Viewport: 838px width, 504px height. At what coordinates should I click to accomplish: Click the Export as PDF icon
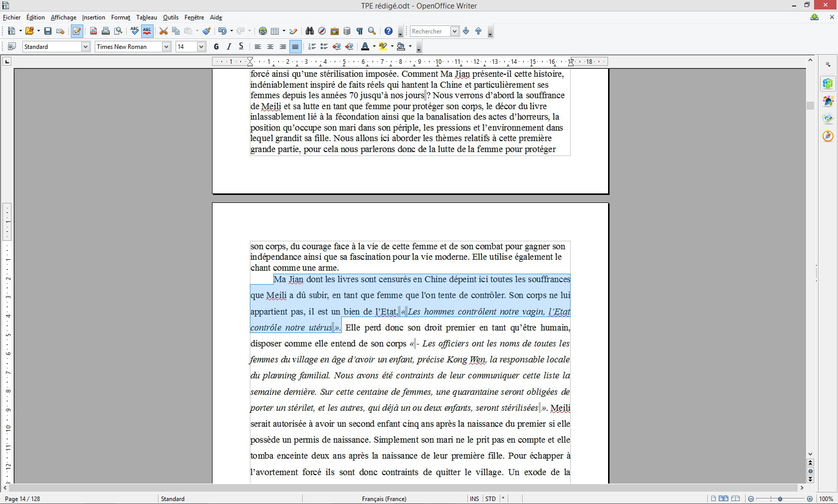(x=93, y=31)
